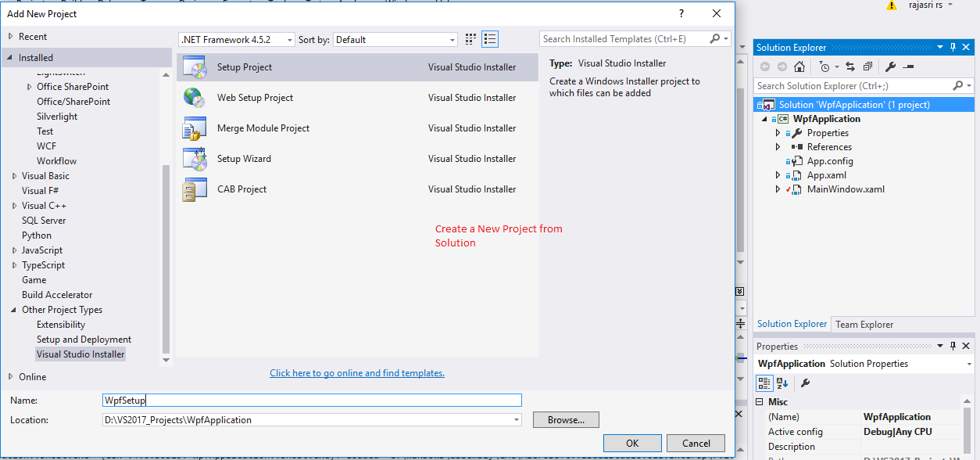The image size is (980, 460).
Task: Open Pending Changes Filter in Solution Explorer
Action: 824,66
